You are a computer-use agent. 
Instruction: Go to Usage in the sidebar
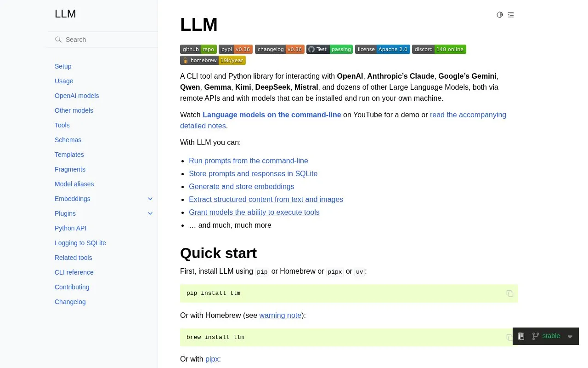64,81
